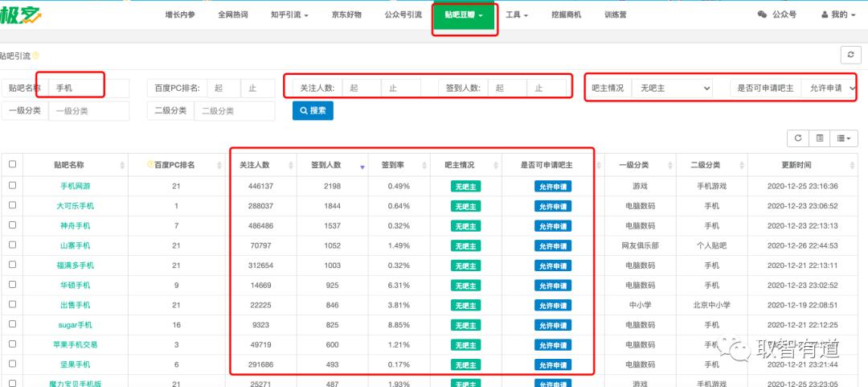Open the 训练营 nav item
The height and width of the screenshot is (387, 868).
coord(616,15)
